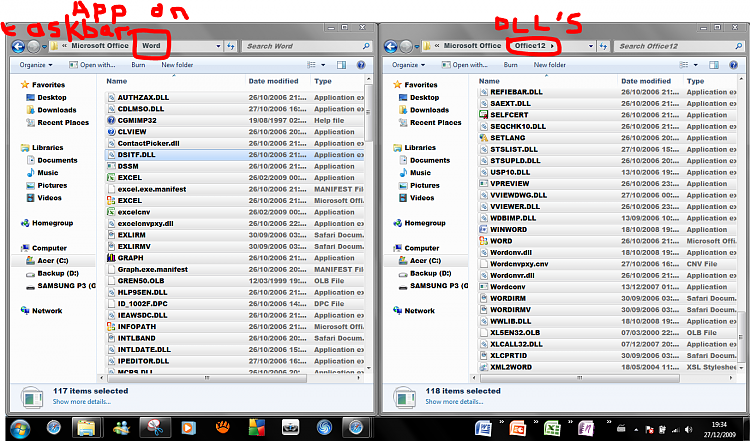The width and height of the screenshot is (750, 441).
Task: Open Downloads in the Word window sidebar
Action: 57,110
